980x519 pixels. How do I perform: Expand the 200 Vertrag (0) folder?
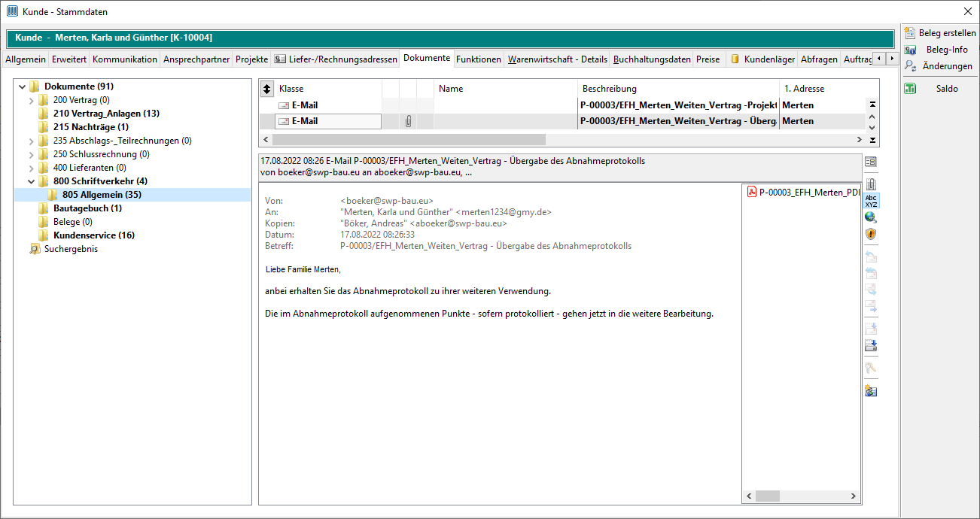(31, 100)
